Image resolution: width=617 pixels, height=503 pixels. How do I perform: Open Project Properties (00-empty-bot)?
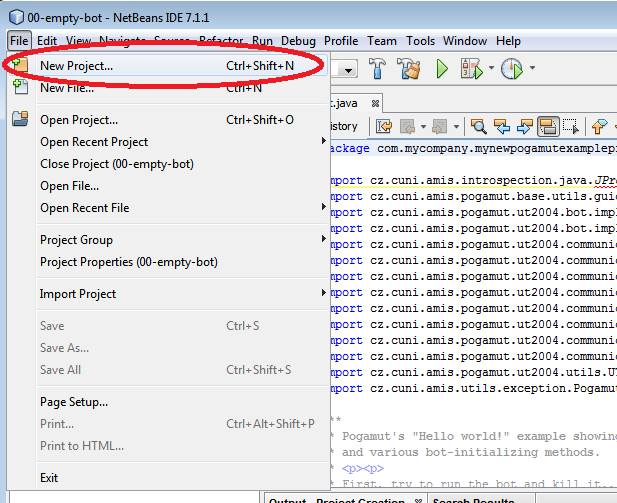tap(167, 262)
